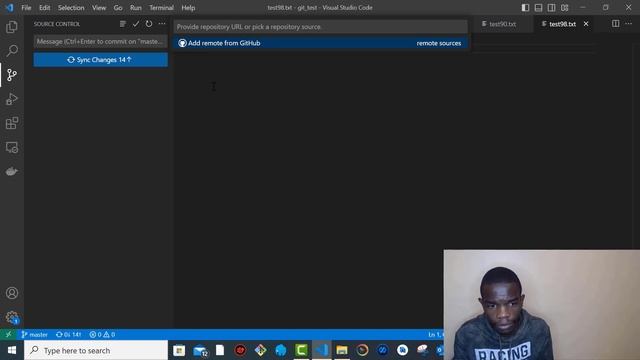Open the Manage gear icon
This screenshot has width=640, height=360.
(12, 317)
